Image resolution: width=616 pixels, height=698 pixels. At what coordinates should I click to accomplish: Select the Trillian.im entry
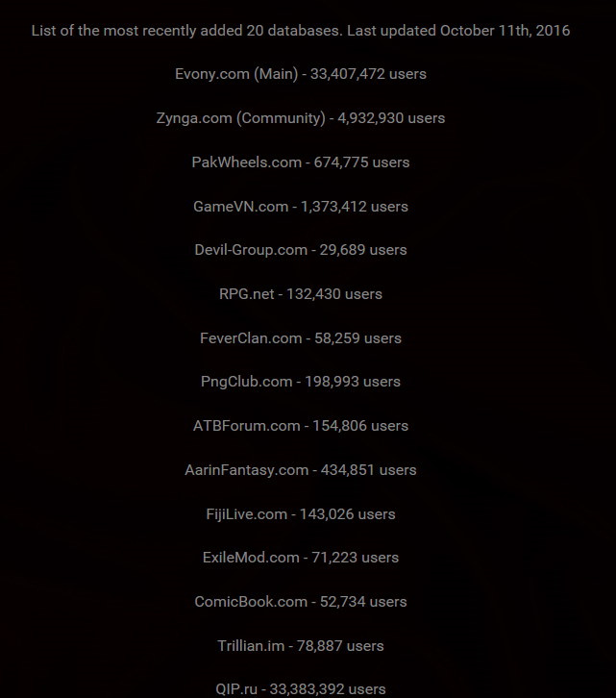[301, 646]
